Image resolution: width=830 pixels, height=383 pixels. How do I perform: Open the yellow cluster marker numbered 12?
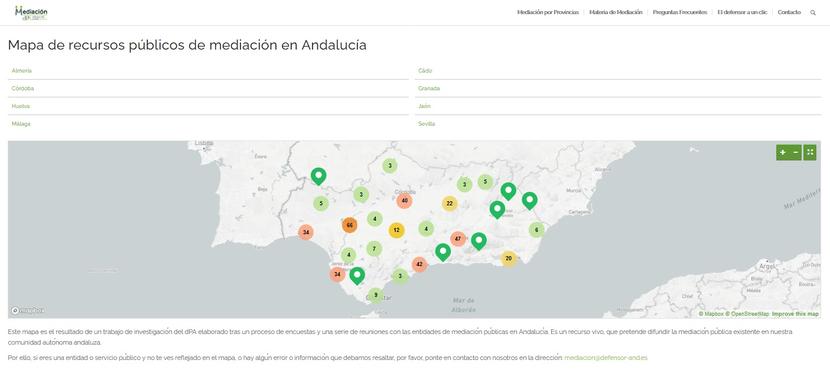(x=396, y=230)
